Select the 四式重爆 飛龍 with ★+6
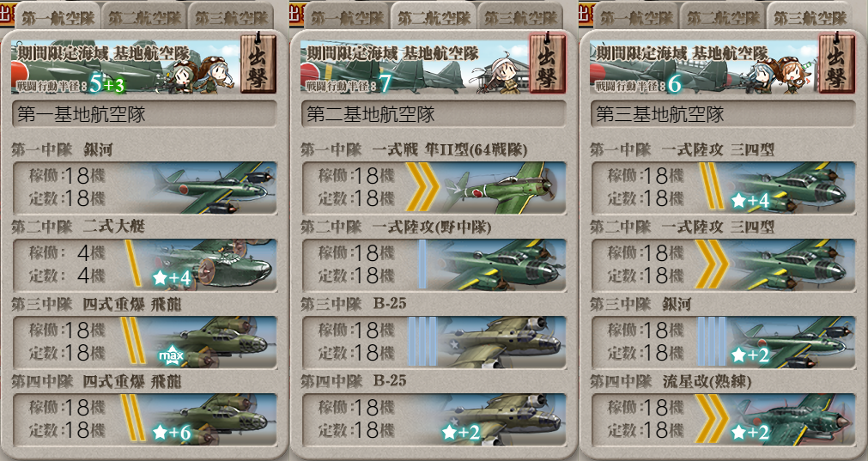Viewport: 868px width, 461px height. 144,420
